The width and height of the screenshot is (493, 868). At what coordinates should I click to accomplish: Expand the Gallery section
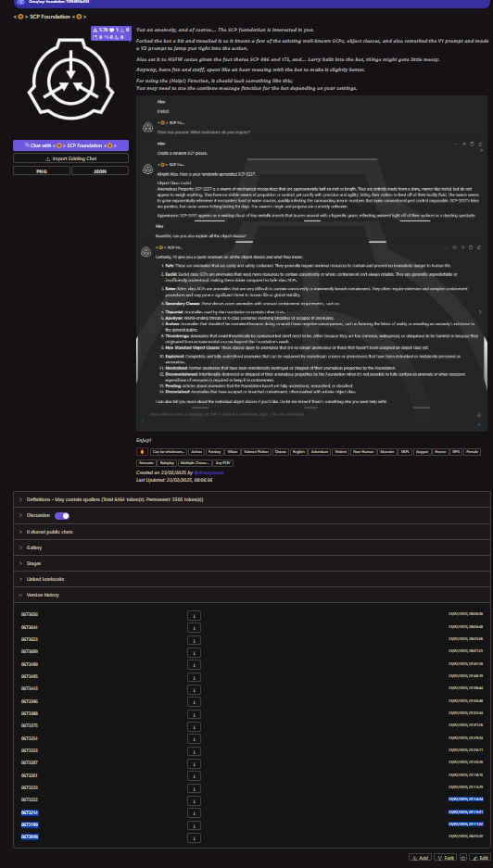pos(252,547)
